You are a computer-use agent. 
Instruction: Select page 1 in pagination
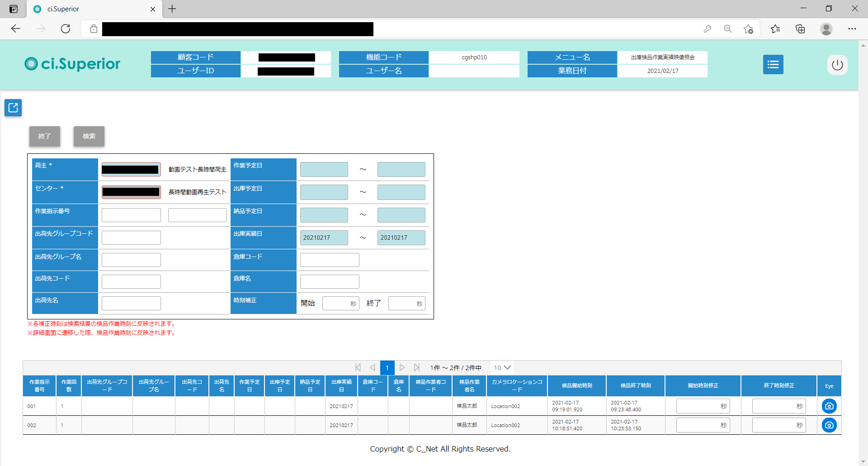coord(387,368)
